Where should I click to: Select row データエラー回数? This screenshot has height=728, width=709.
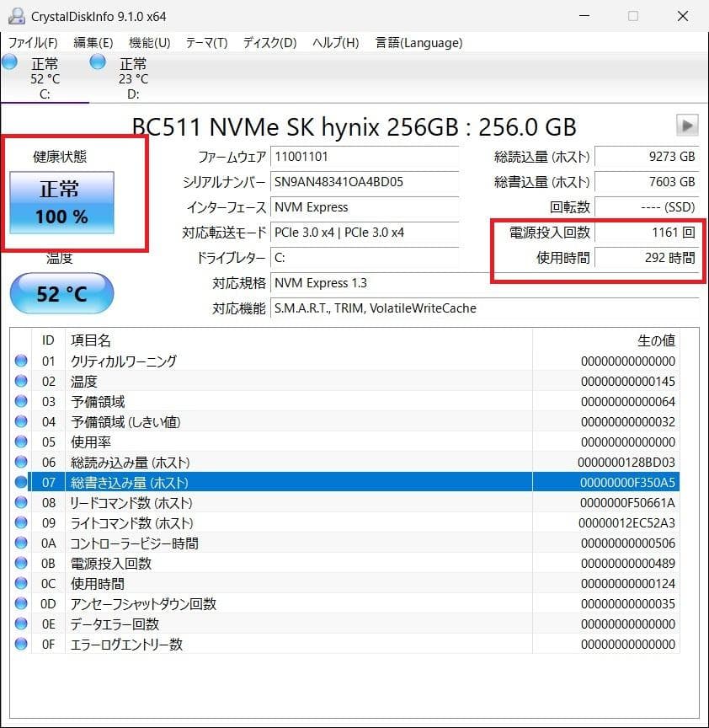click(x=344, y=624)
